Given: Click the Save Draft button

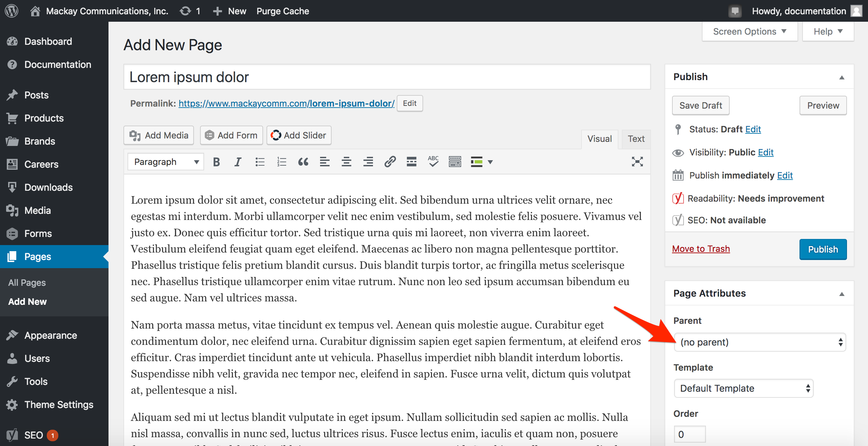Looking at the screenshot, I should (x=701, y=106).
